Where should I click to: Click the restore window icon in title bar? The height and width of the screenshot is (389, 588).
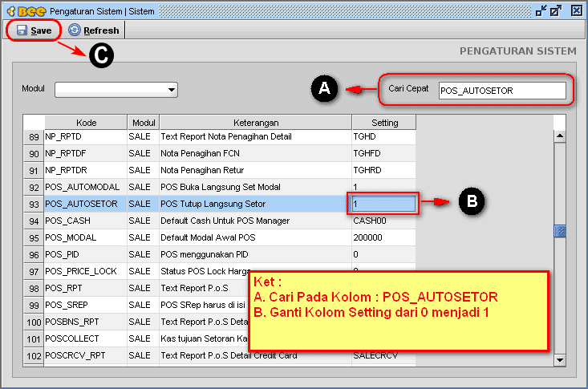pos(541,10)
